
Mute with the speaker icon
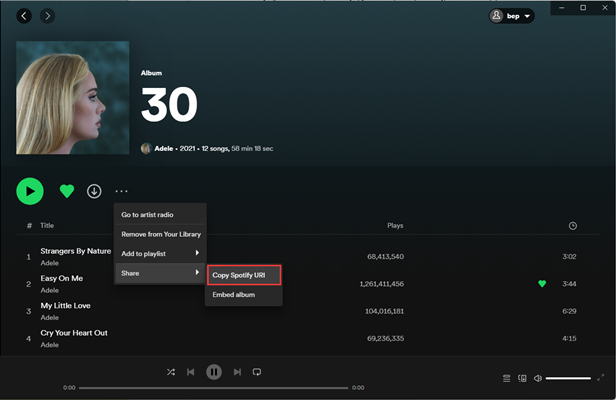[x=537, y=378]
